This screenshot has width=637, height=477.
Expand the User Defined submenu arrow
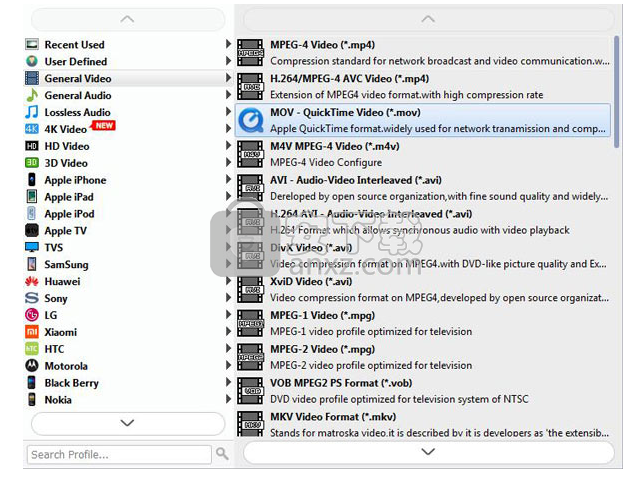point(228,61)
